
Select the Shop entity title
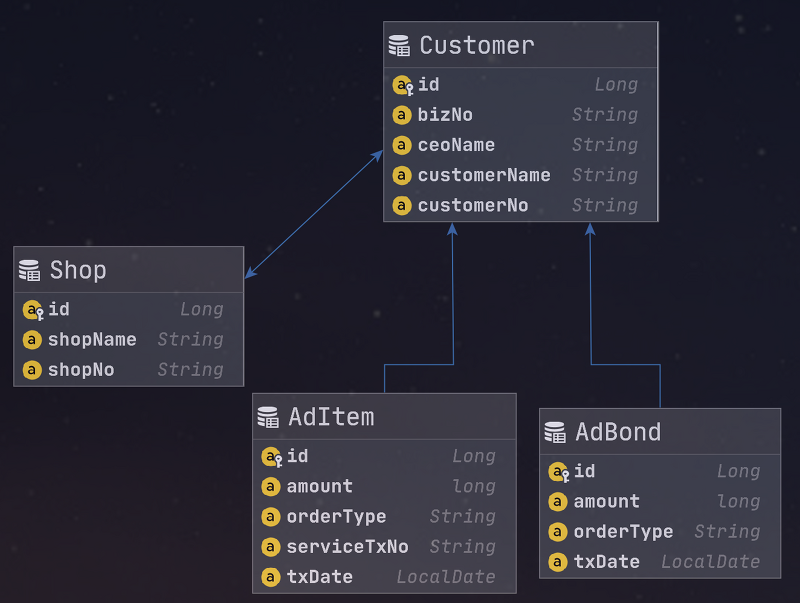click(78, 271)
